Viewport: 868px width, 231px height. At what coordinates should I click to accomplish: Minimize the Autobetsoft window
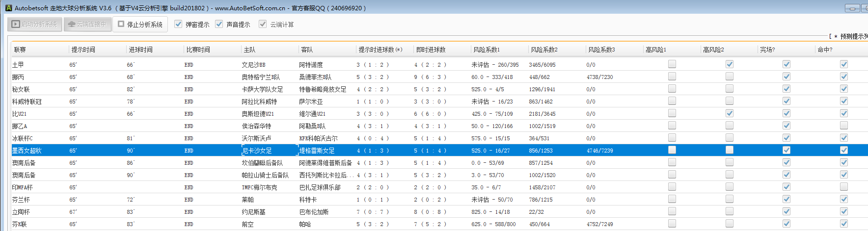point(852,8)
